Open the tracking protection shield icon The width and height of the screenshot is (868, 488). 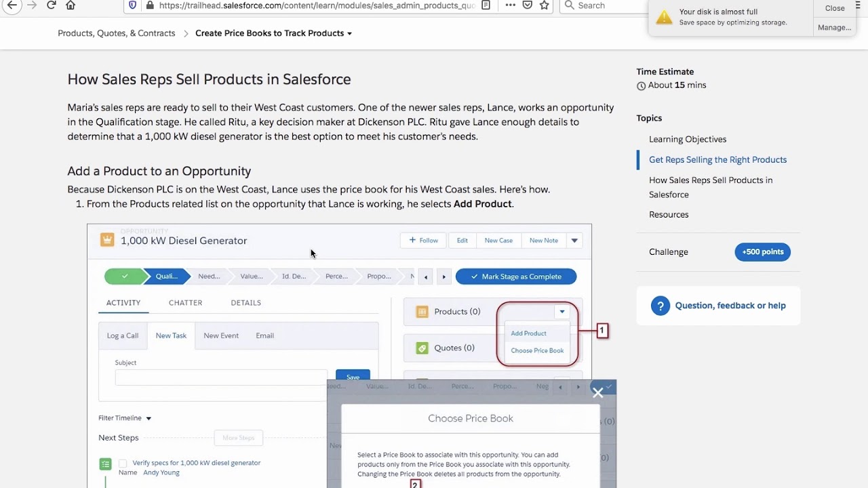(132, 5)
